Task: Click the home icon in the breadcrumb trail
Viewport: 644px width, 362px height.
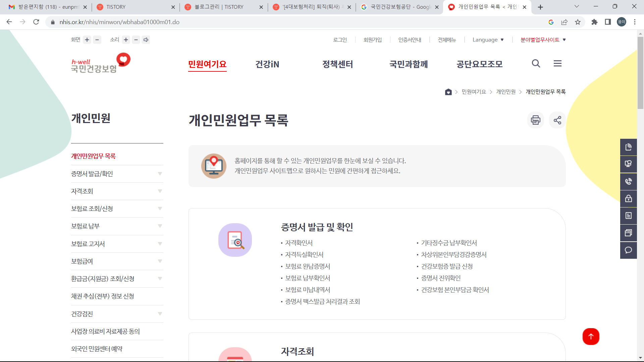Action: coord(448,92)
